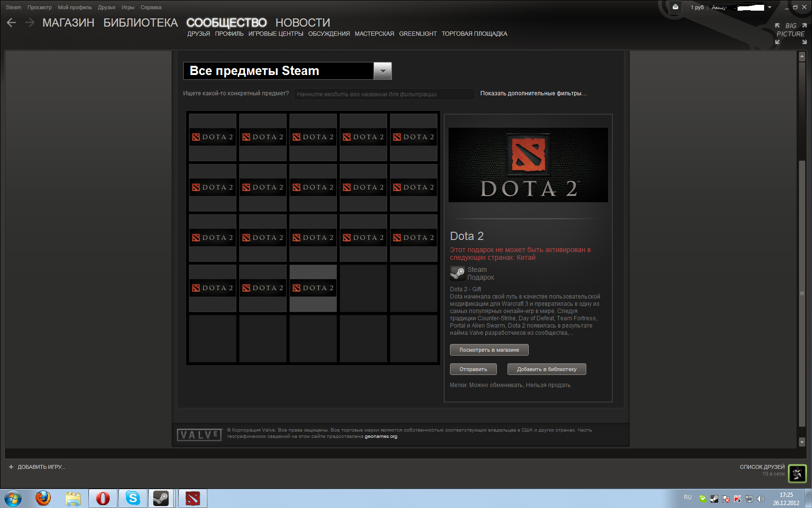Open МАСТЕРСКАЯ submenu link
The width and height of the screenshot is (812, 508).
click(375, 34)
